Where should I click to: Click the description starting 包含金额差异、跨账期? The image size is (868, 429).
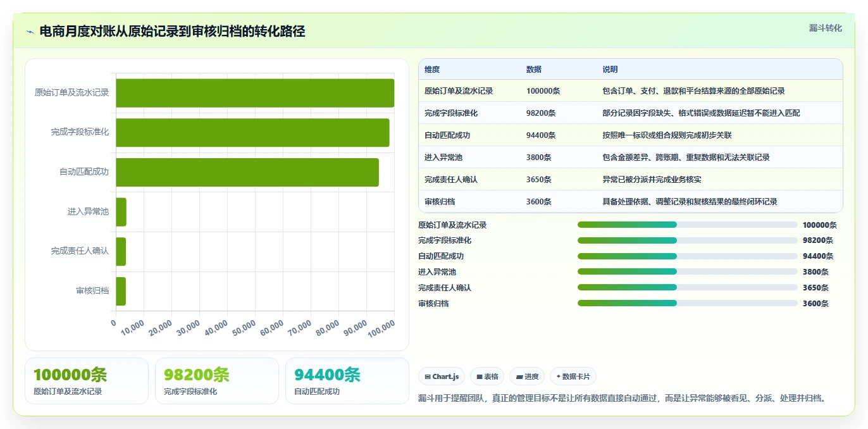coord(686,158)
